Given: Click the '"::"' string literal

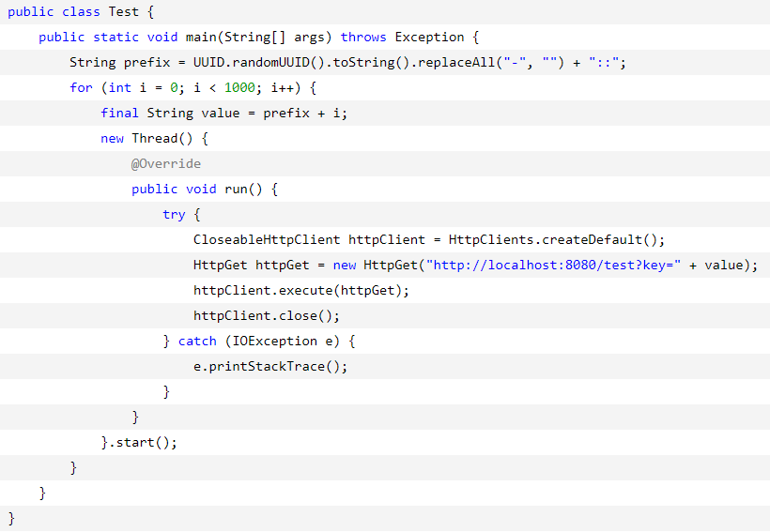Looking at the screenshot, I should 604,63.
